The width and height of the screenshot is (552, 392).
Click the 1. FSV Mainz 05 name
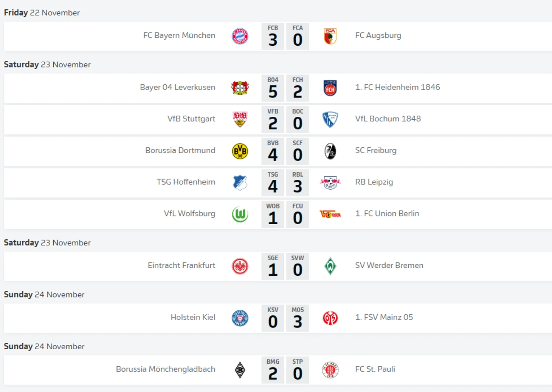point(384,317)
